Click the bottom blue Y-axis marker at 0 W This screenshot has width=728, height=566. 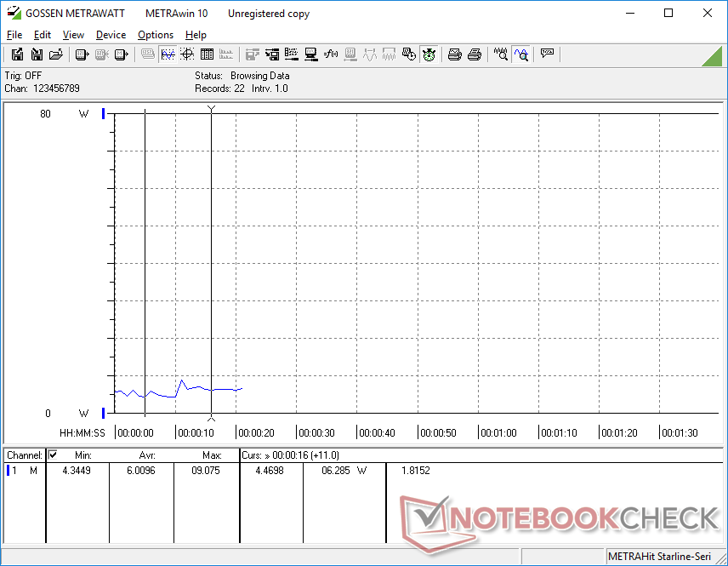104,413
